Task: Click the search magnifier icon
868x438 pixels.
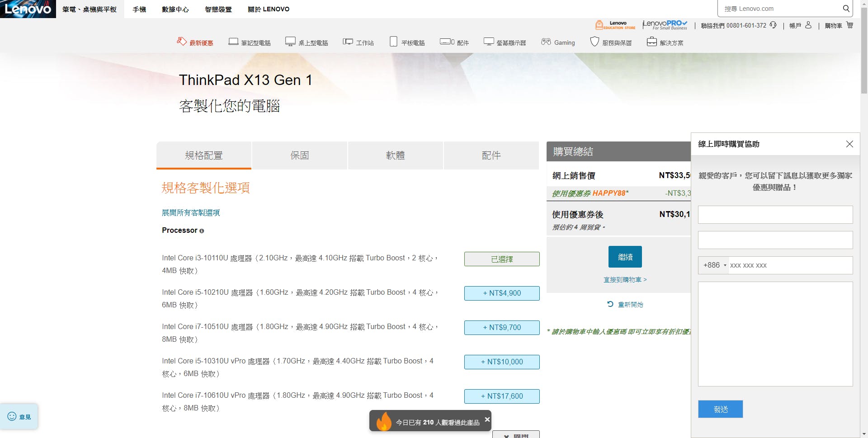Action: click(x=846, y=9)
